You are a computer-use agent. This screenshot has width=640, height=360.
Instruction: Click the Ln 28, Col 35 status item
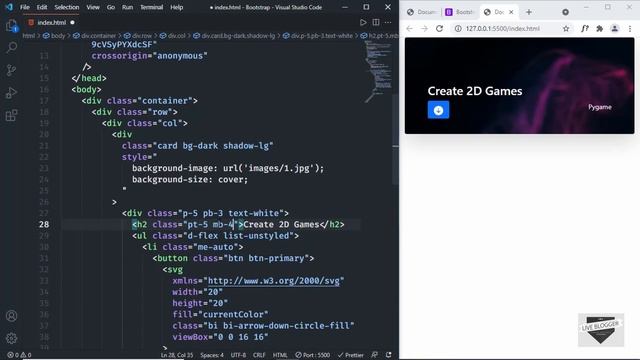(x=177, y=355)
